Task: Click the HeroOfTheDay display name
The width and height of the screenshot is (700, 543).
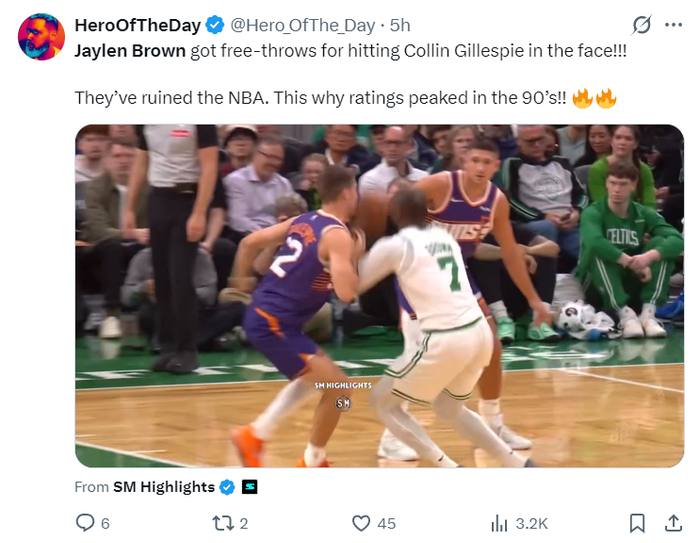Action: point(138,25)
